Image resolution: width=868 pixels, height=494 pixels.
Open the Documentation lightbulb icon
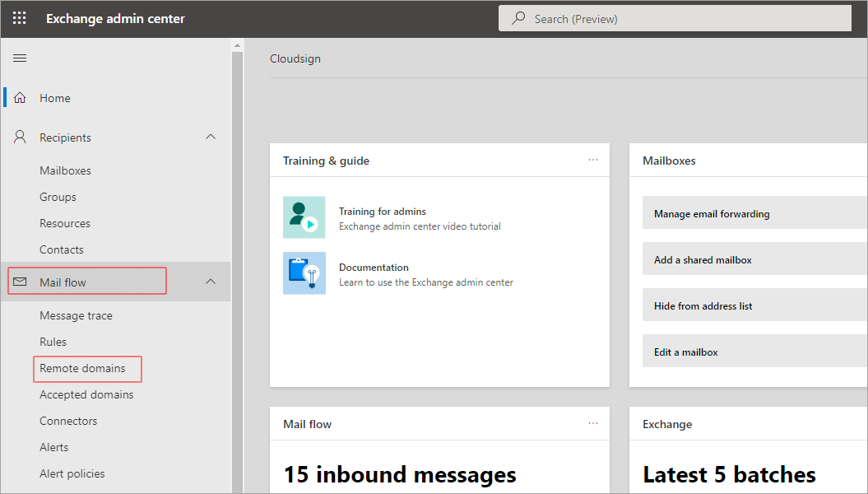click(x=304, y=273)
